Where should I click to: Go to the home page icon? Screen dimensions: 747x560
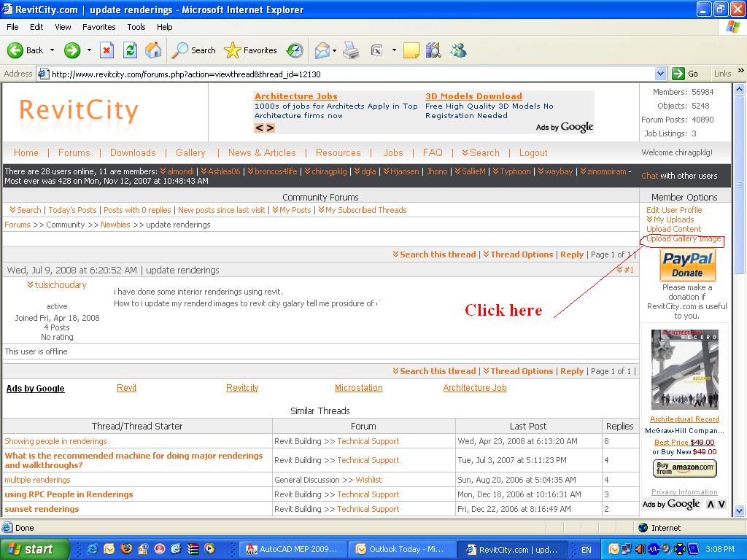click(153, 50)
